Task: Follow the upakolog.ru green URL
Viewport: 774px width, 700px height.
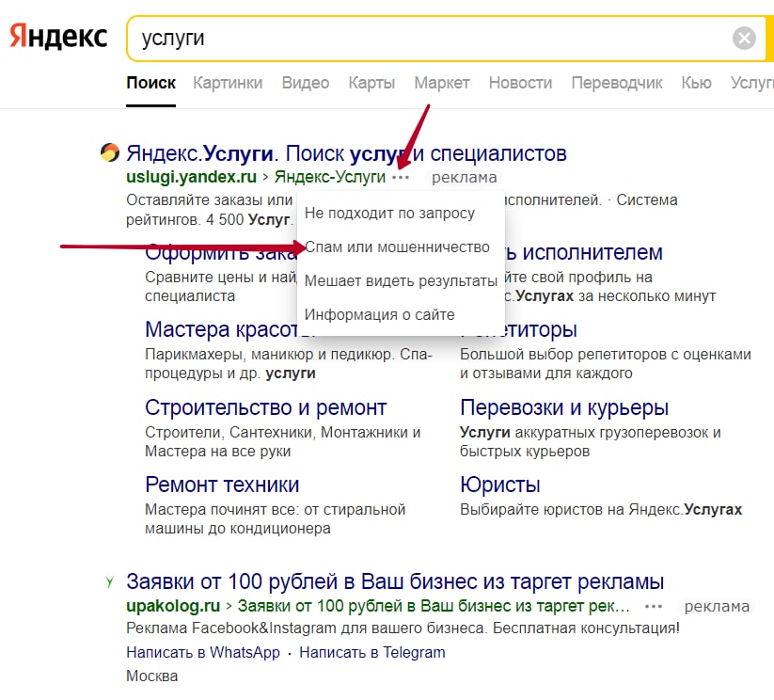Action: tap(173, 606)
